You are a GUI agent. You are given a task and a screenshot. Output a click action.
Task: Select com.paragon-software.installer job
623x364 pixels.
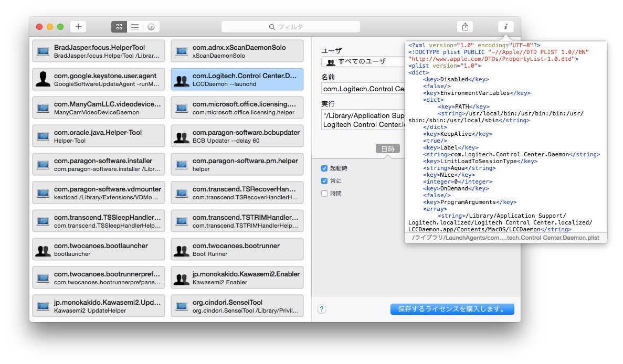(99, 164)
